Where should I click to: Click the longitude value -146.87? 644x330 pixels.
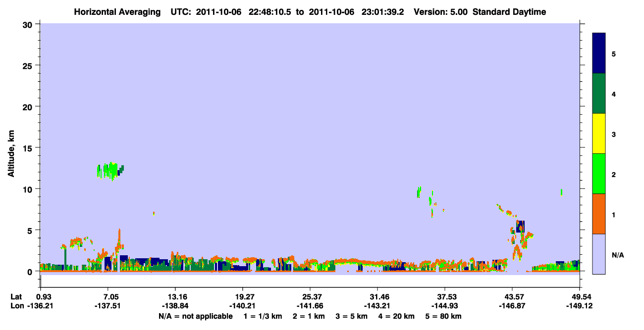[512, 306]
